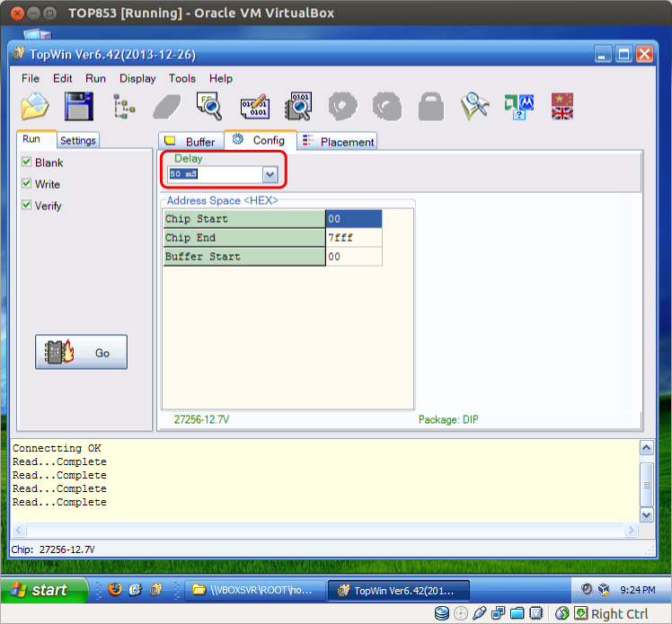Click the Buffer Start row label

point(244,257)
